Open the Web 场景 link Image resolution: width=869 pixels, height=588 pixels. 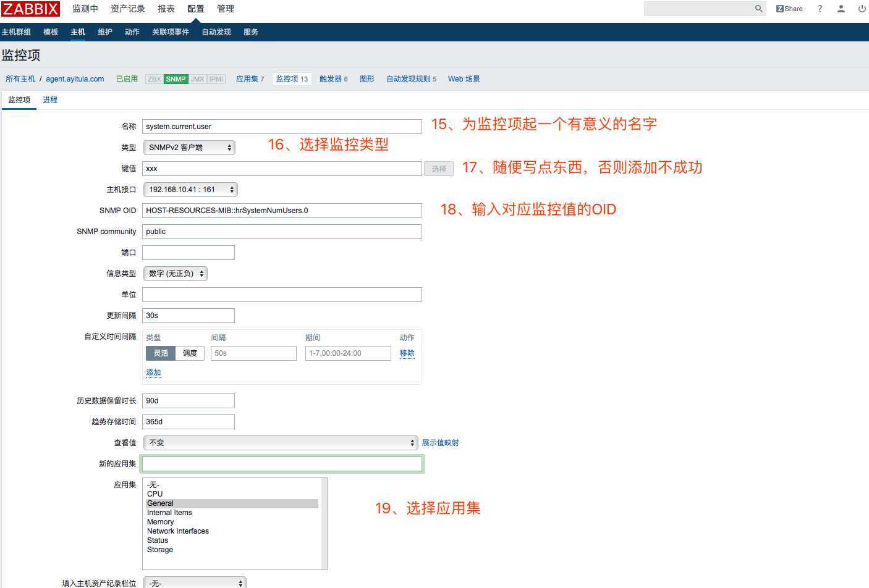464,79
